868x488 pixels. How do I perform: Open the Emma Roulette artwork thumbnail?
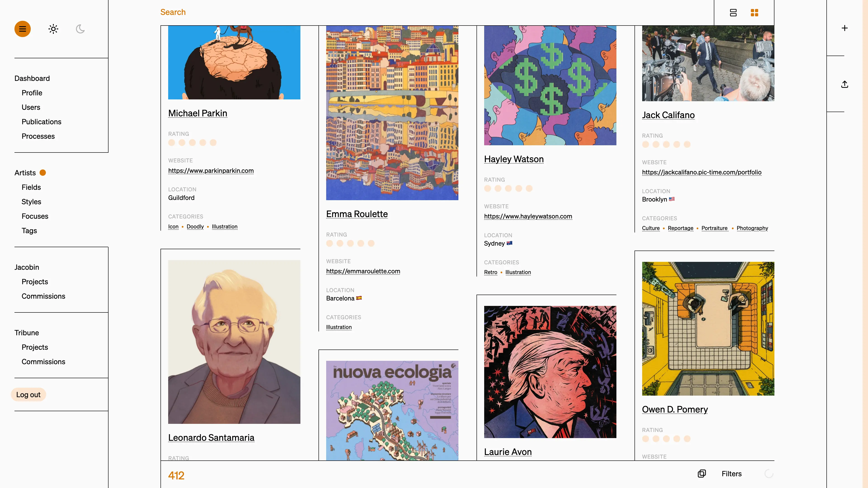click(x=392, y=113)
